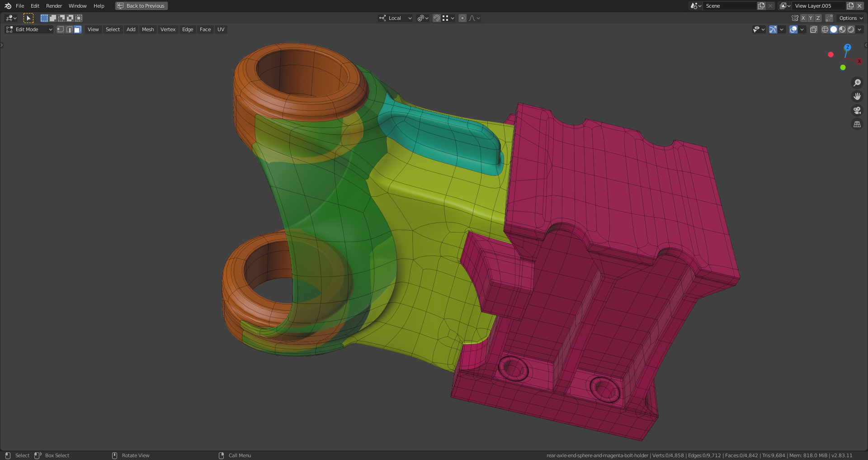Toggle camera view with the camera gizmo
The image size is (868, 460).
point(857,110)
